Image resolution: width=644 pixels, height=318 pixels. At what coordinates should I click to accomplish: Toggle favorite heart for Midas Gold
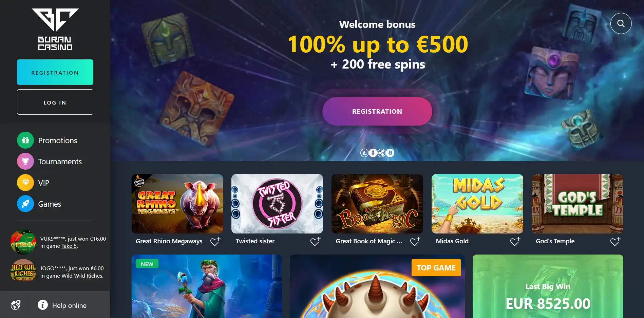tap(515, 241)
